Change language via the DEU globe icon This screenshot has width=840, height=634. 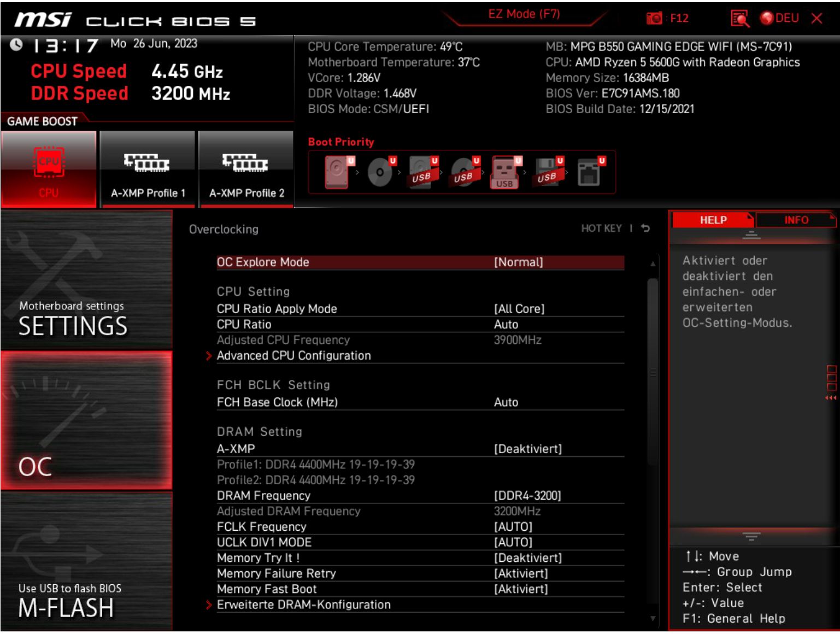(779, 19)
